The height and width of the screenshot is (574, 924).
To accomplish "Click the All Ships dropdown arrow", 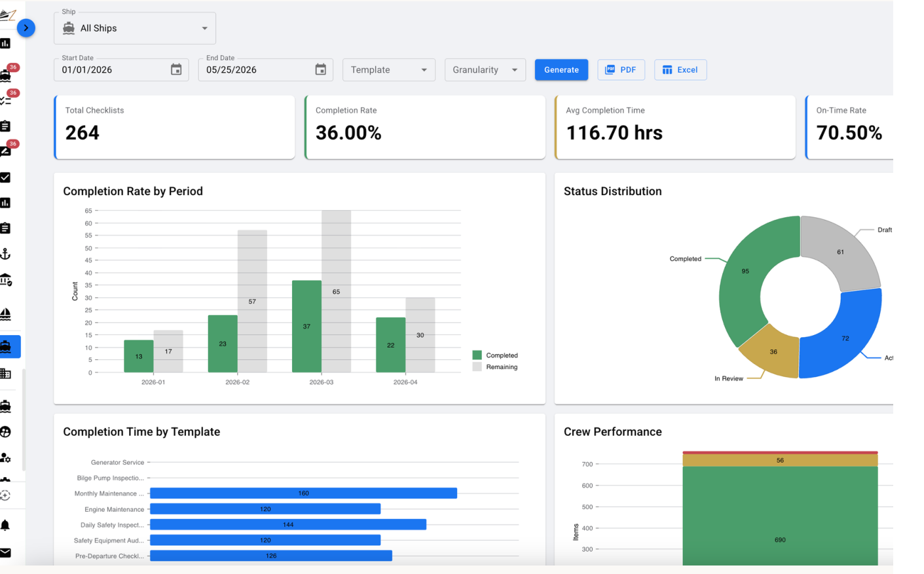I will tap(204, 28).
